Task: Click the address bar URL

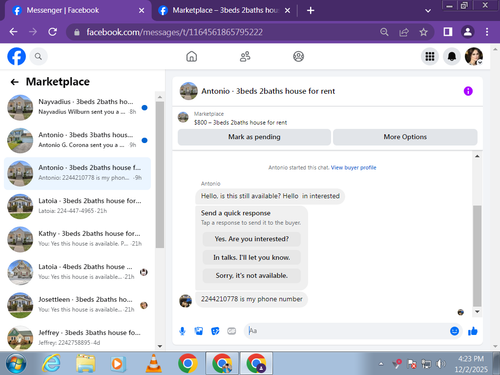Action: pos(174,32)
